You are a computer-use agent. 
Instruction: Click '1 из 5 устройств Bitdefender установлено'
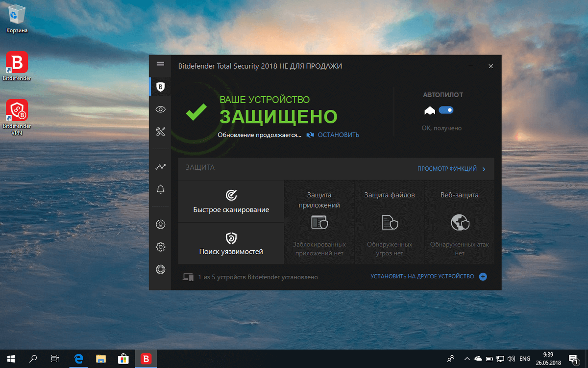258,277
